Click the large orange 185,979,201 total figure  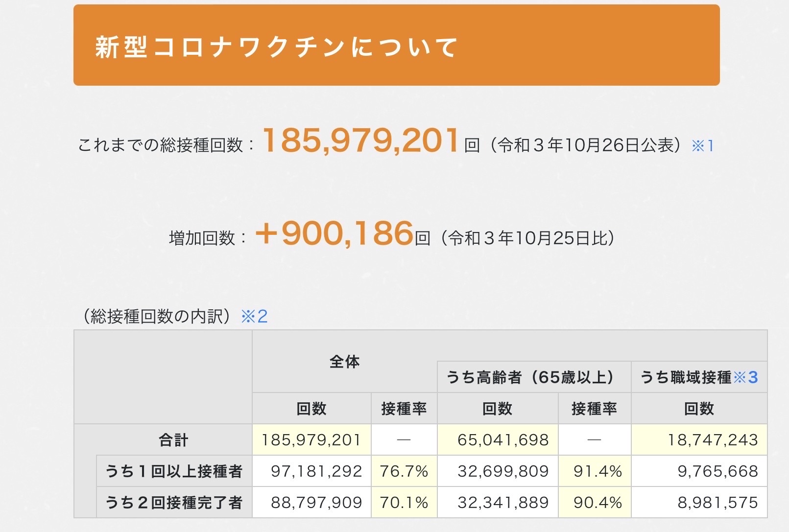[361, 140]
